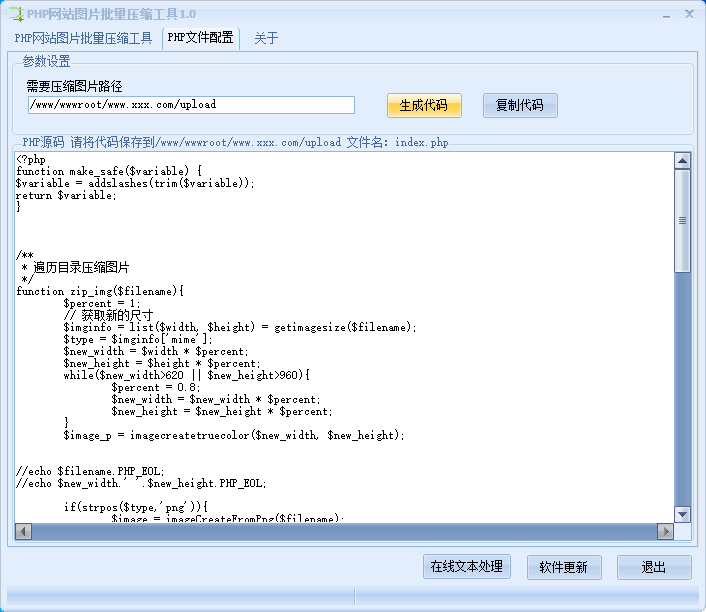Click '//echo $filename.PHP_EOL;' line
This screenshot has height=612, width=706.
pyautogui.click(x=90, y=471)
